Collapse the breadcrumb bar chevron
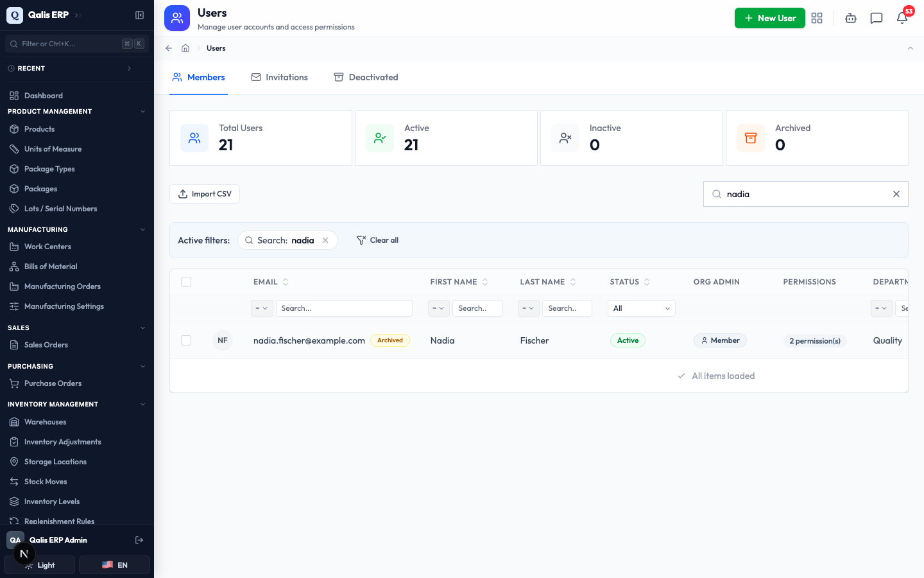 point(910,48)
